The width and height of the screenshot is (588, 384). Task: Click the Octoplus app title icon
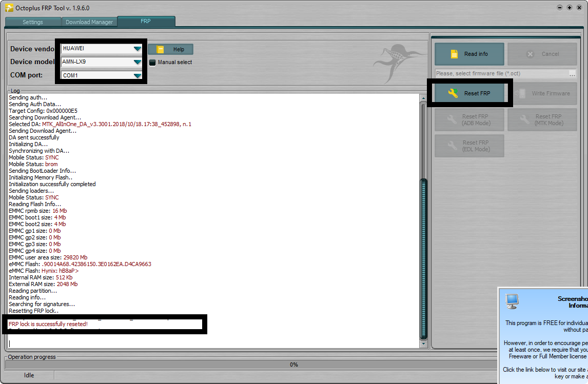tap(9, 8)
